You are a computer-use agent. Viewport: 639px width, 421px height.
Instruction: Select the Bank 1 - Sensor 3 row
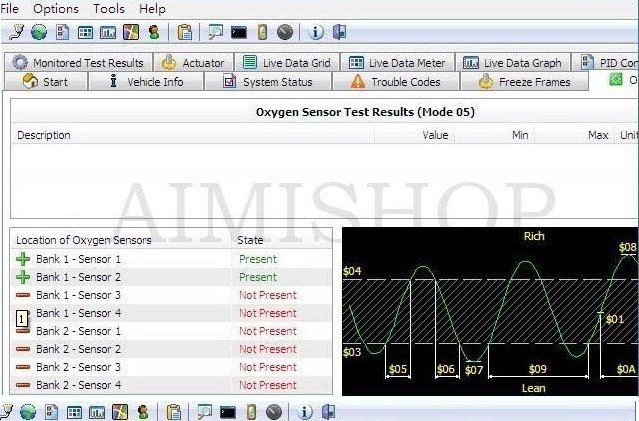coord(171,295)
